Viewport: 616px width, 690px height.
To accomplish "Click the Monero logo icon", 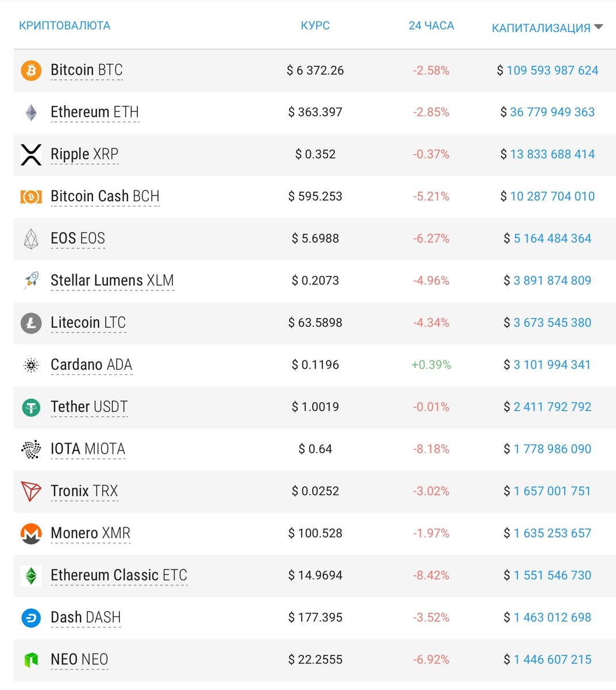I will pos(31,534).
